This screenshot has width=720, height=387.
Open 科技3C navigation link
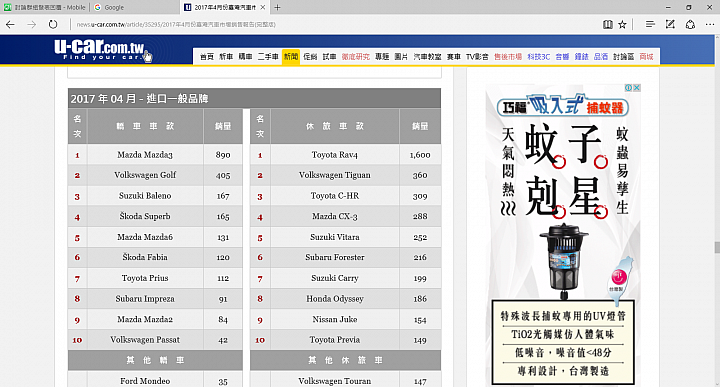tap(539, 57)
